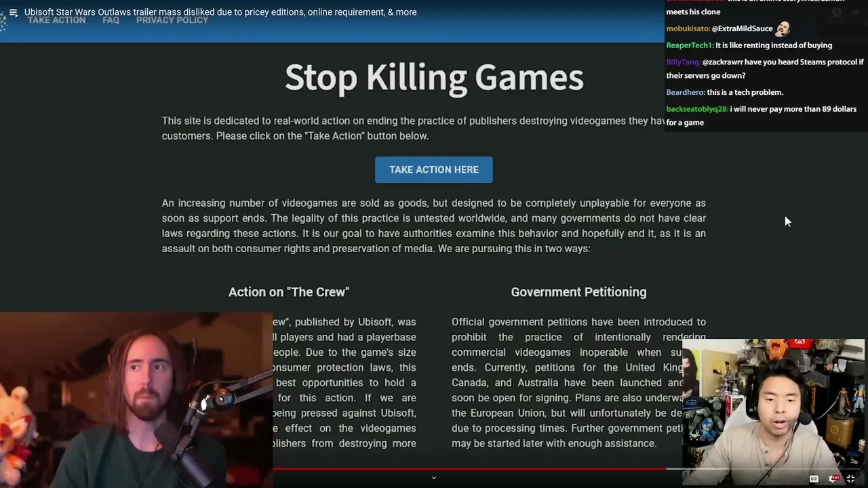Open the PRIVACY POLICY nav item
Viewport: 868px width, 488px height.
pyautogui.click(x=172, y=20)
